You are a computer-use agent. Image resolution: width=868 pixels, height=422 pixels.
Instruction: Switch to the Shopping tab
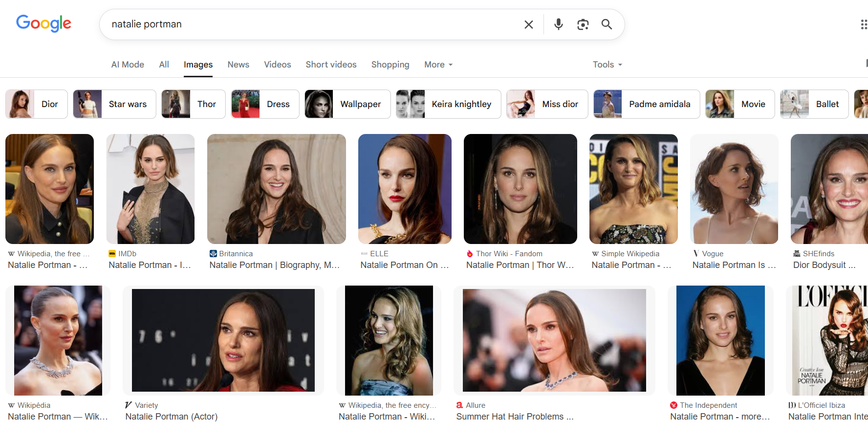pyautogui.click(x=391, y=65)
